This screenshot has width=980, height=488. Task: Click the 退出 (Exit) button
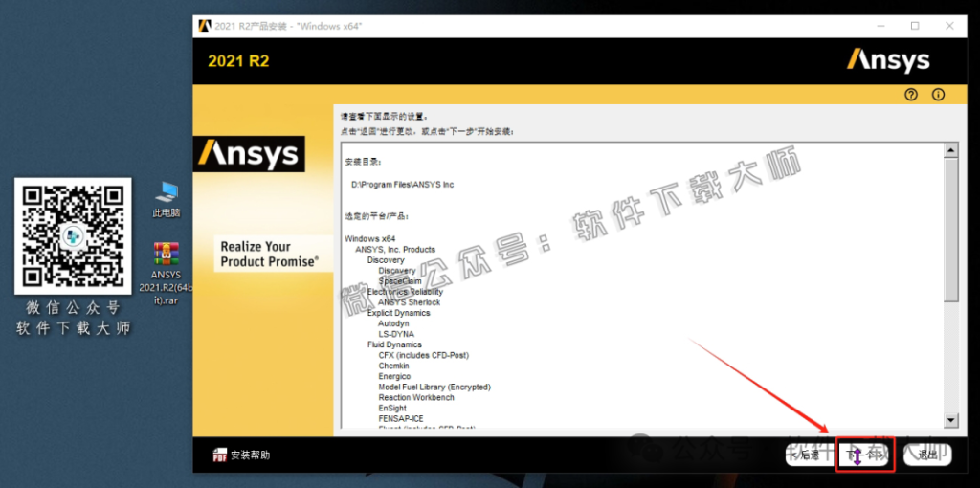[x=927, y=455]
